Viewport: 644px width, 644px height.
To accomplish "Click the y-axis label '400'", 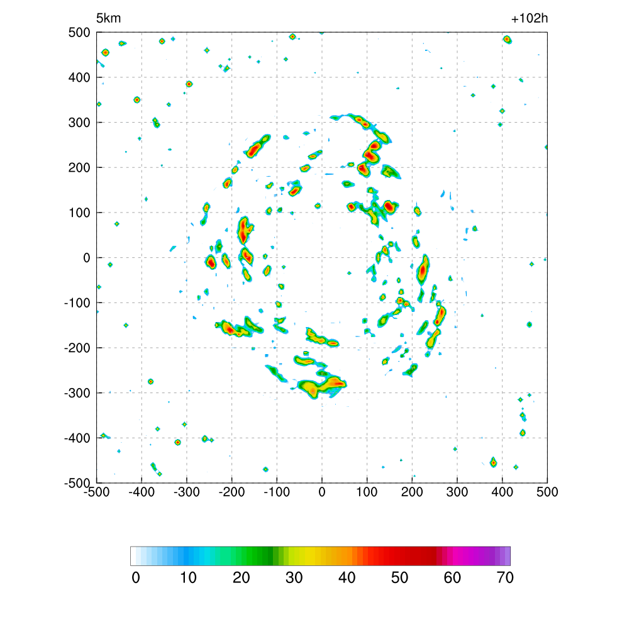I will 79,77.
